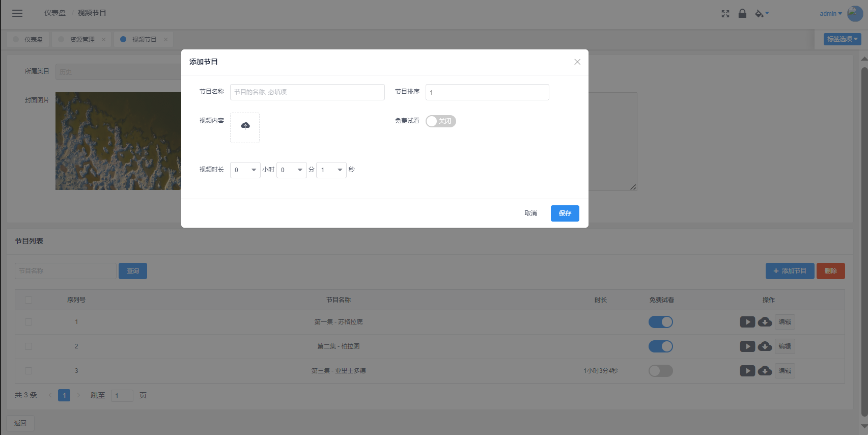Open the hours dropdown for 视频时长
This screenshot has width=868, height=435.
coord(245,170)
